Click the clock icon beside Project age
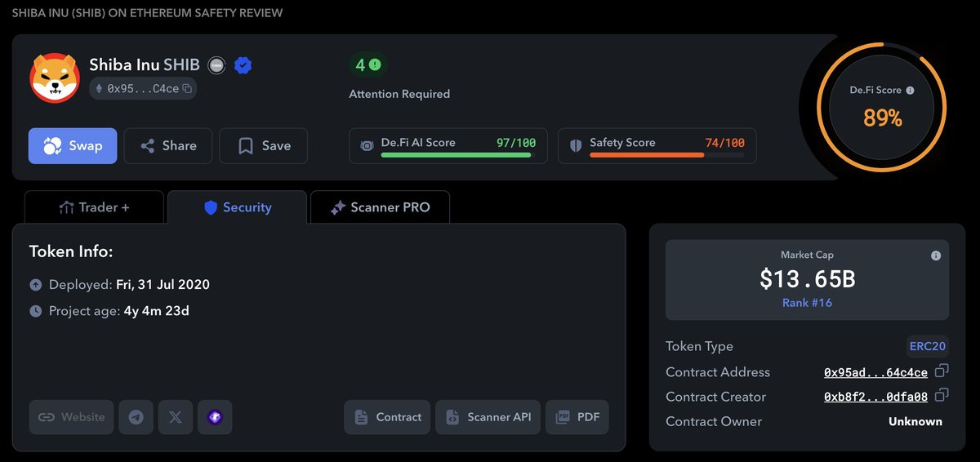The image size is (980, 462). coord(36,311)
